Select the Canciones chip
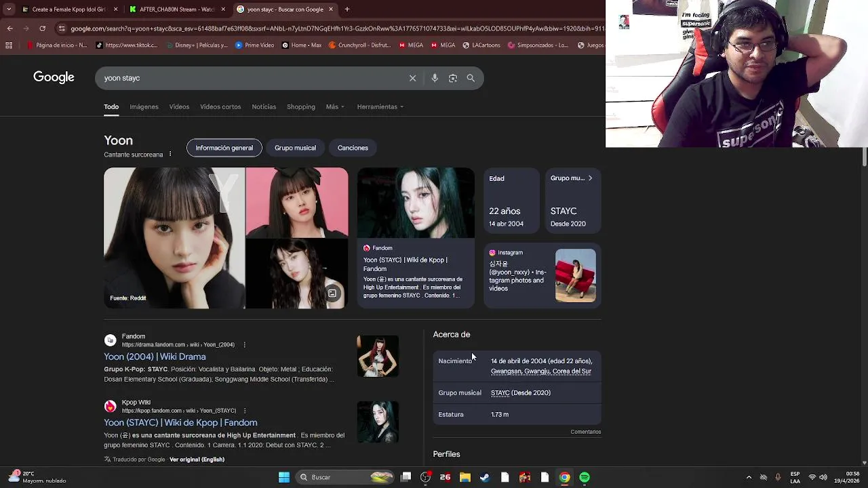868x488 pixels. coord(353,148)
